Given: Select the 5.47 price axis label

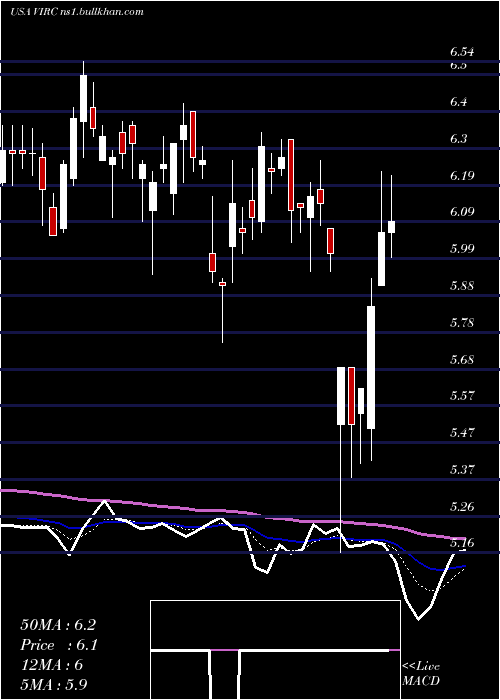Looking at the screenshot, I should point(462,433).
